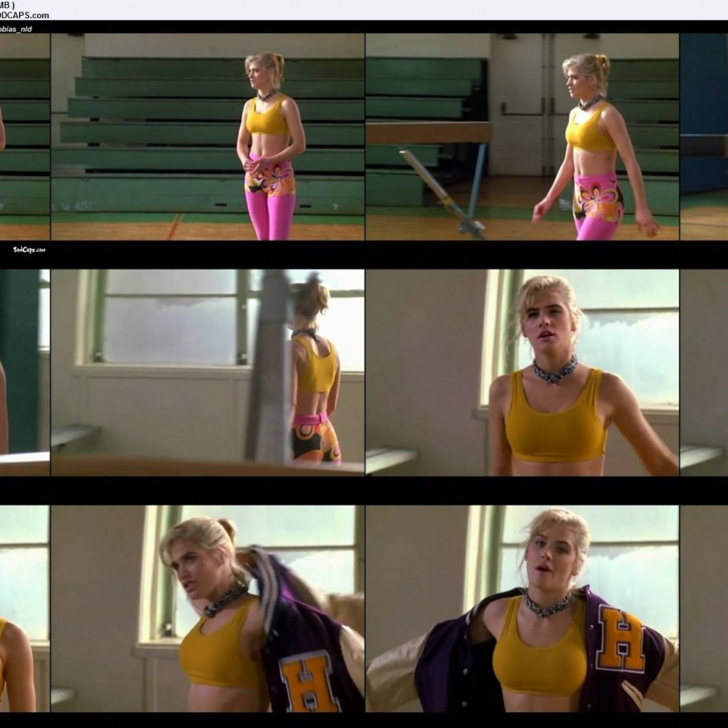Viewport: 728px width, 728px height.
Task: Open the partial frame at bottom right edge
Action: [703, 608]
